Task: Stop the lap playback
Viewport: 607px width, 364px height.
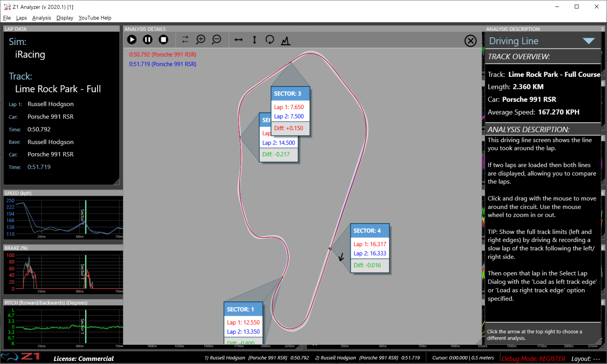Action: (x=164, y=40)
